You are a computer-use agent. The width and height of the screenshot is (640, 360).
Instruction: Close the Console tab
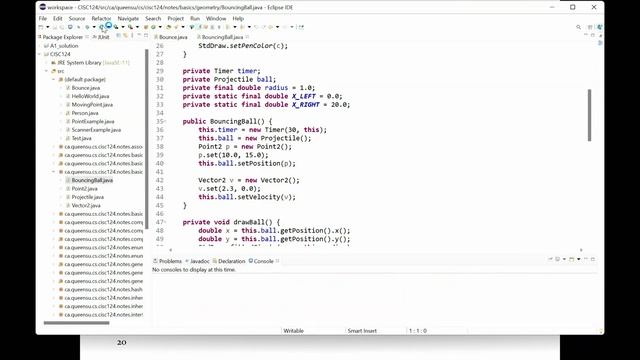tap(278, 261)
